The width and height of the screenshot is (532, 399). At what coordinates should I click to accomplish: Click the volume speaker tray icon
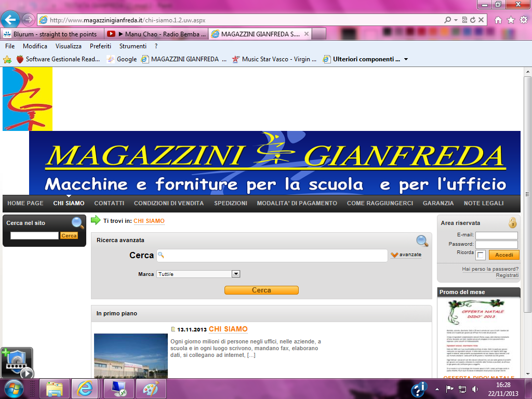click(475, 389)
